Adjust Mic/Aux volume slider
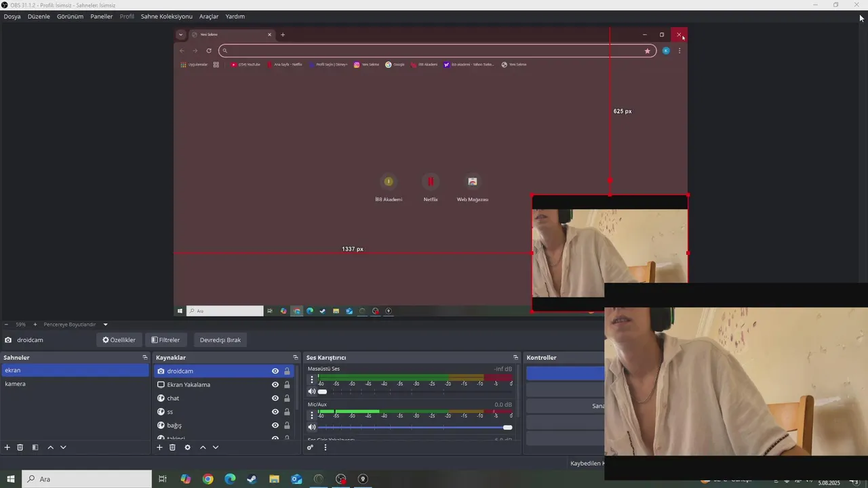This screenshot has height=488, width=868. click(x=415, y=427)
